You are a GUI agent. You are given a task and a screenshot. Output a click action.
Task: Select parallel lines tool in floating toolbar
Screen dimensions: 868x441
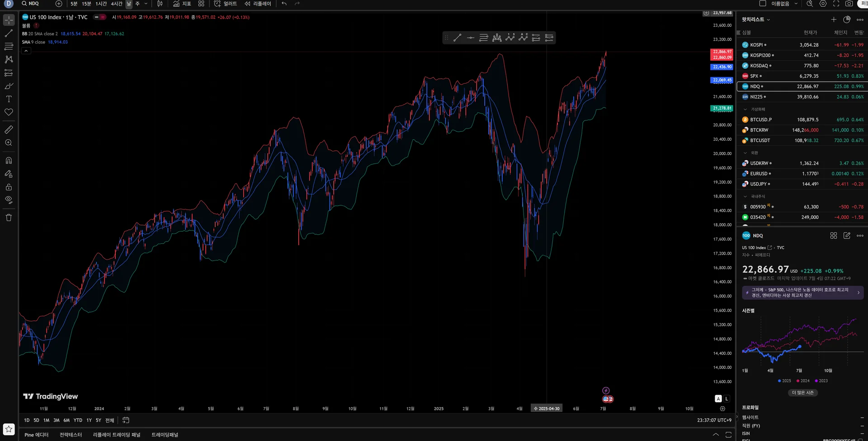pyautogui.click(x=483, y=38)
